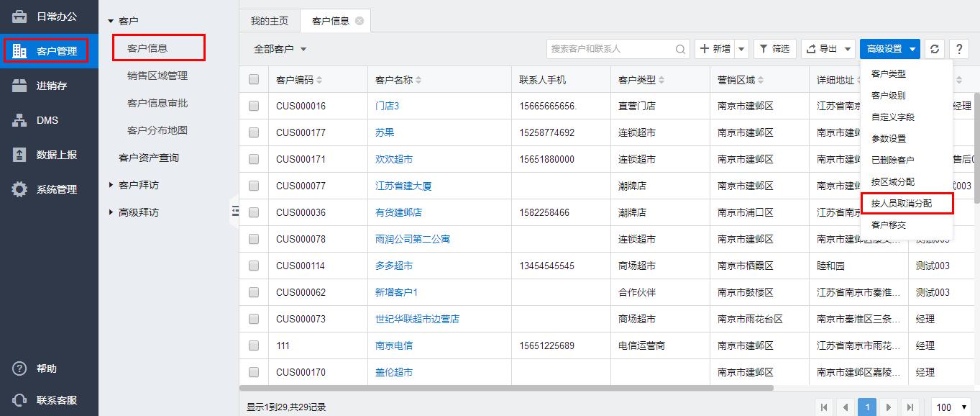Viewport: 980px width, 416px height.
Task: Open the 欢欢超市 customer link
Action: click(x=394, y=159)
